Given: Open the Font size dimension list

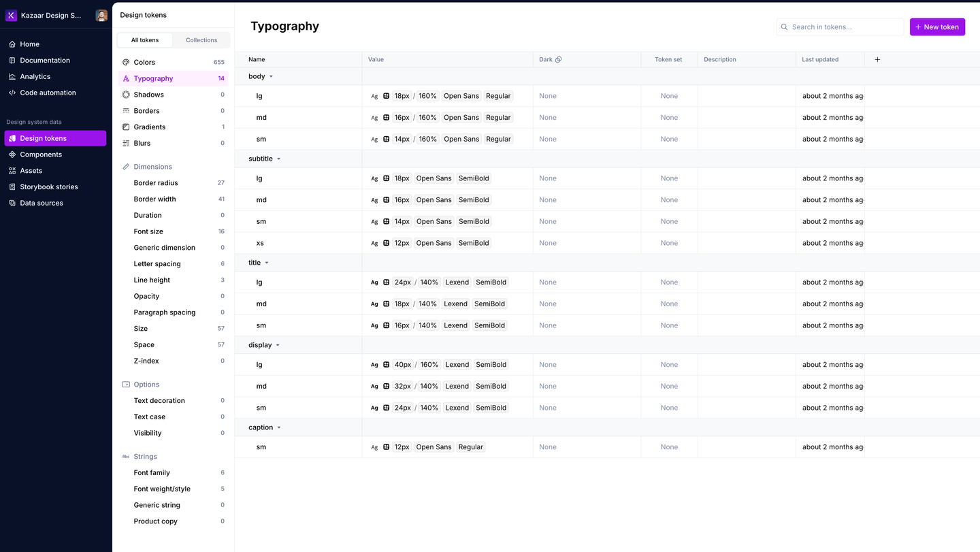Looking at the screenshot, I should tap(174, 231).
